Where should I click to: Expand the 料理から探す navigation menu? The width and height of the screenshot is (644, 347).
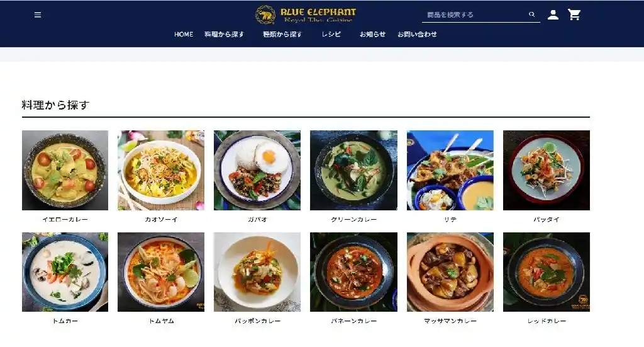(224, 34)
